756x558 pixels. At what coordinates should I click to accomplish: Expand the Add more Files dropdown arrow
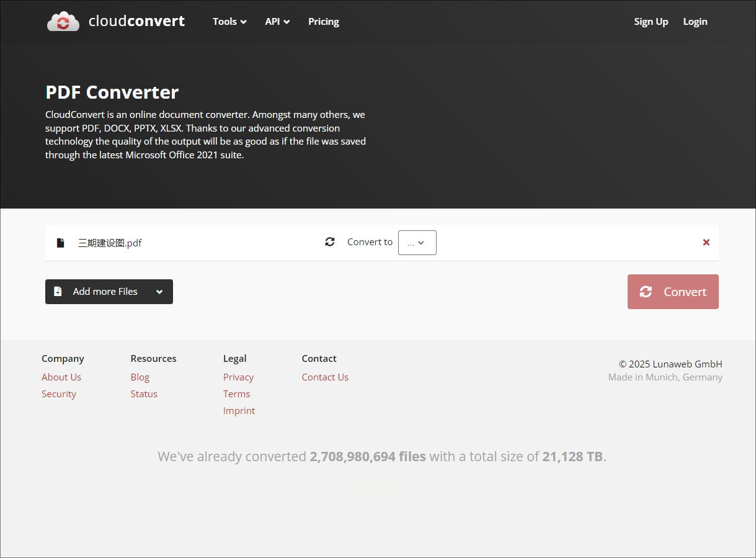(159, 292)
